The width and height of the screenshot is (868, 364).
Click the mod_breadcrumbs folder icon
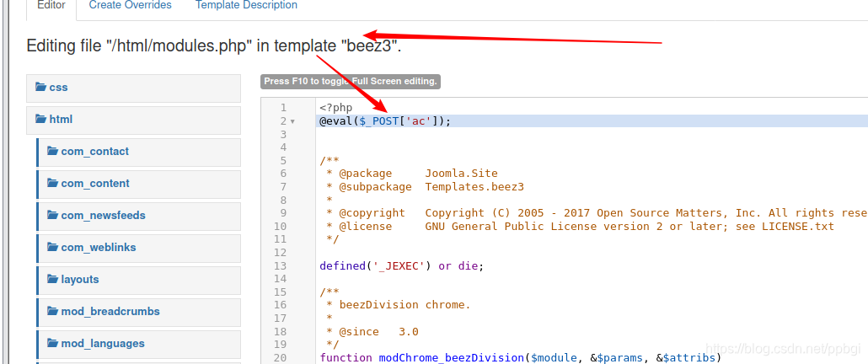point(53,312)
